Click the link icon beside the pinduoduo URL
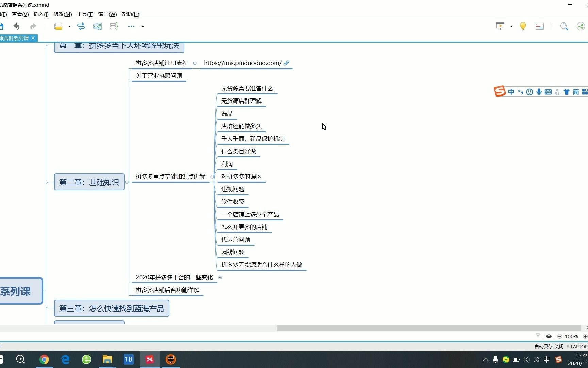 coord(287,63)
